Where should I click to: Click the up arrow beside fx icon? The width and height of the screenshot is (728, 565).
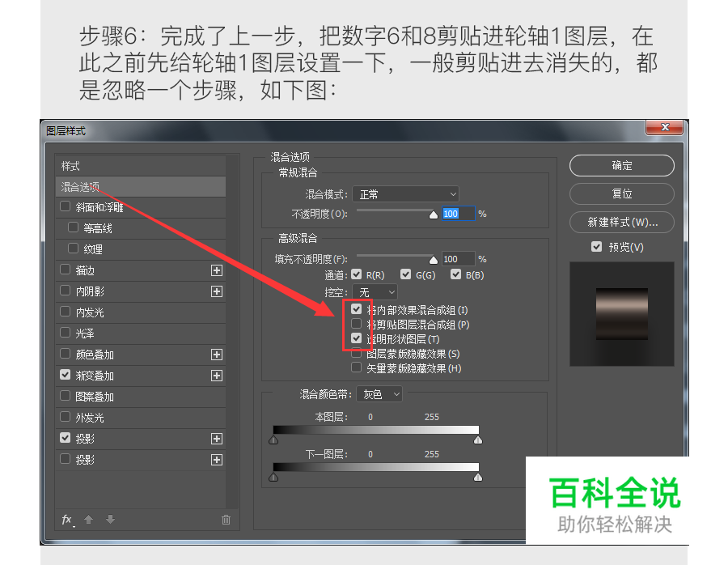click(x=87, y=520)
